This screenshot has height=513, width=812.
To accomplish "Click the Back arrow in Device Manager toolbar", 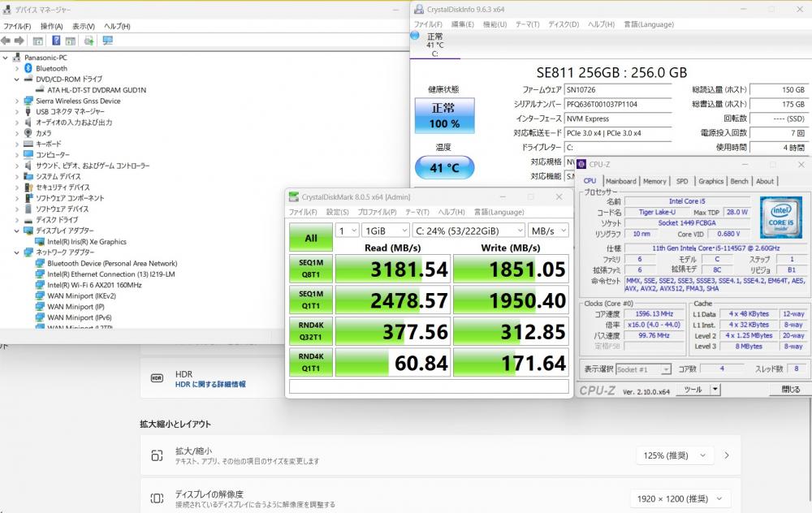I will [6, 41].
